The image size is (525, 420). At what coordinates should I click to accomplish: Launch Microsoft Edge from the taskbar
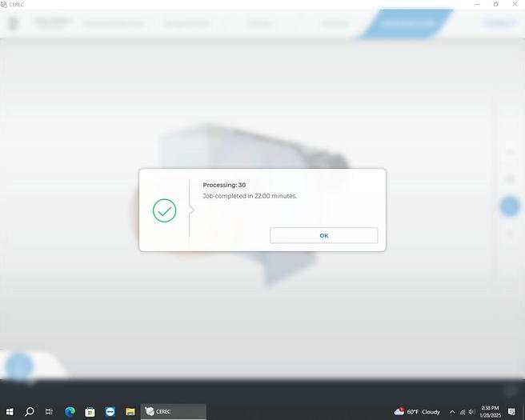point(70,411)
